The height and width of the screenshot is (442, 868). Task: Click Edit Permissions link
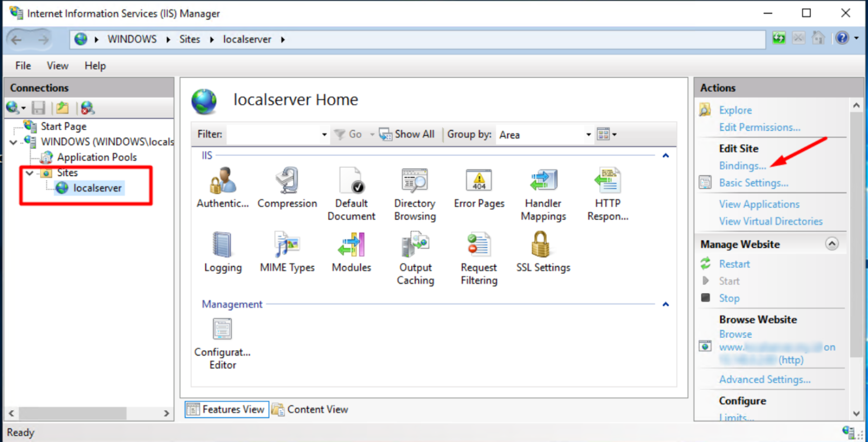pos(760,127)
